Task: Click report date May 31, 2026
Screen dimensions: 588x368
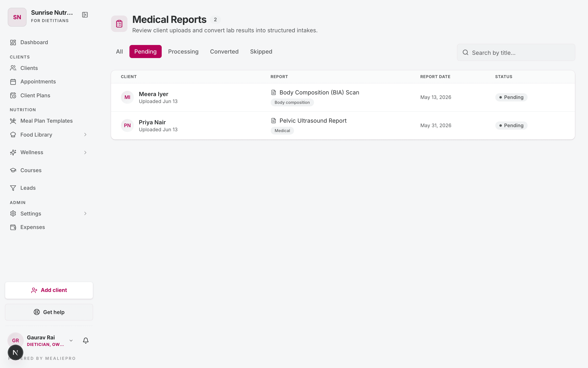Action: 436,126
